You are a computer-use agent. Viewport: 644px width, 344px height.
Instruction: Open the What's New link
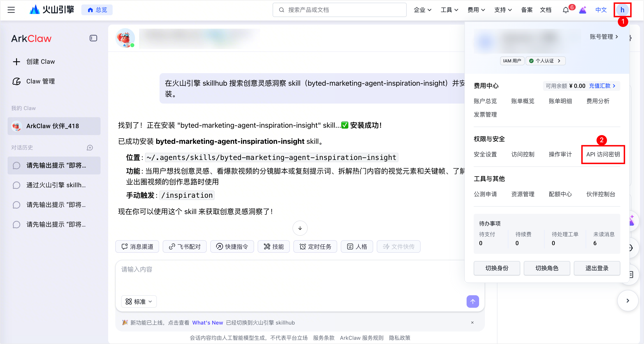[x=207, y=323]
